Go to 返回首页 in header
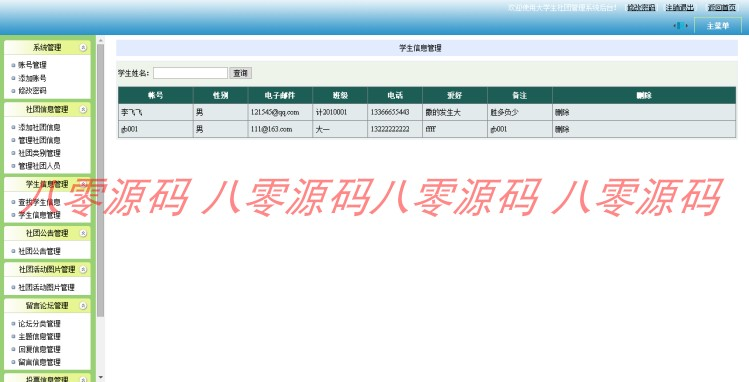 click(x=722, y=8)
